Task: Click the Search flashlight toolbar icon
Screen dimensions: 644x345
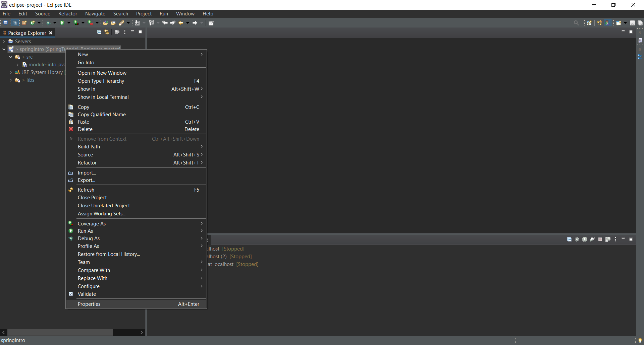Action: (121, 23)
